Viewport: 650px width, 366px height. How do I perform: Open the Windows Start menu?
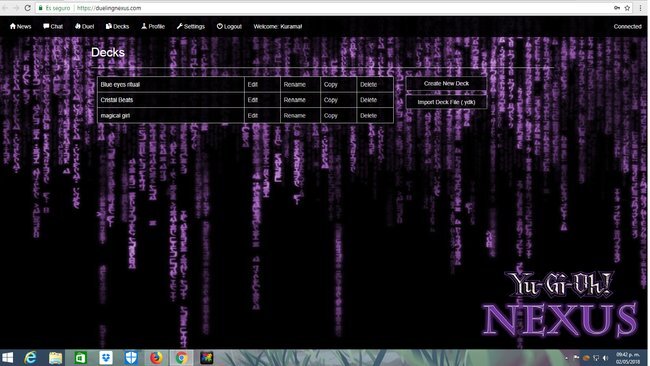[x=7, y=357]
